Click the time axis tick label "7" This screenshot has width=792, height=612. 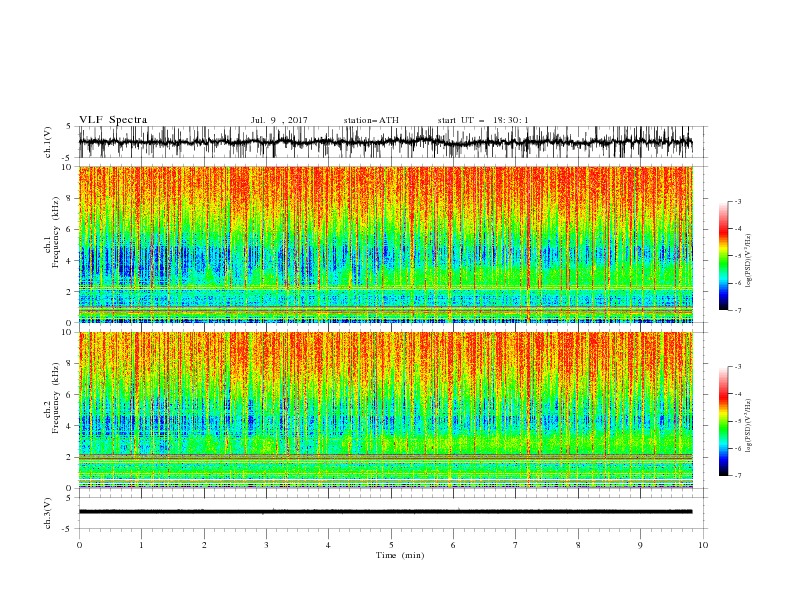pyautogui.click(x=516, y=545)
